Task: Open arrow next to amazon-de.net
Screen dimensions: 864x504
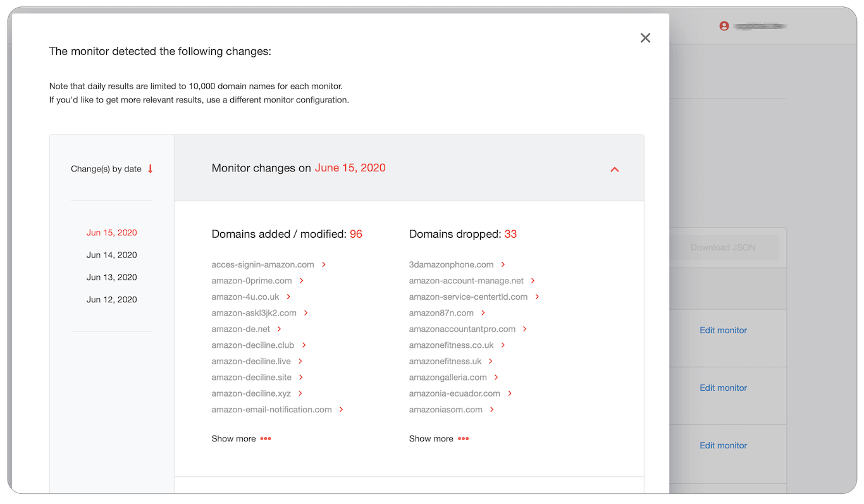Action: (x=280, y=329)
